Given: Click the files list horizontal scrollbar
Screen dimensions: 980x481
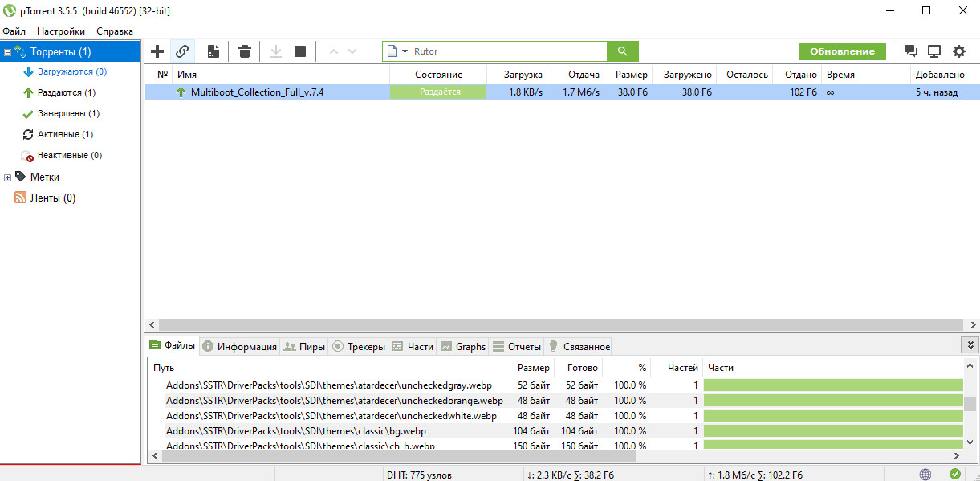Looking at the screenshot, I should [x=399, y=455].
